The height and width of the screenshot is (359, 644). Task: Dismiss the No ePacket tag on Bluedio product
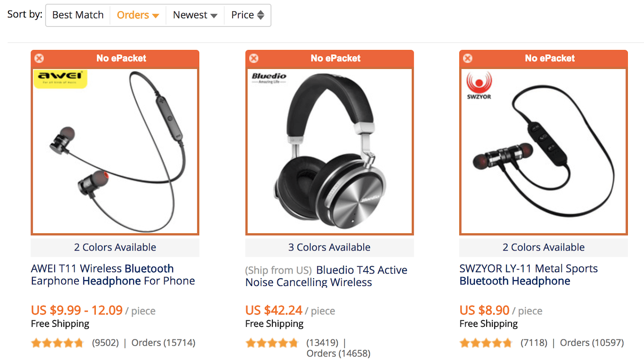pos(254,58)
